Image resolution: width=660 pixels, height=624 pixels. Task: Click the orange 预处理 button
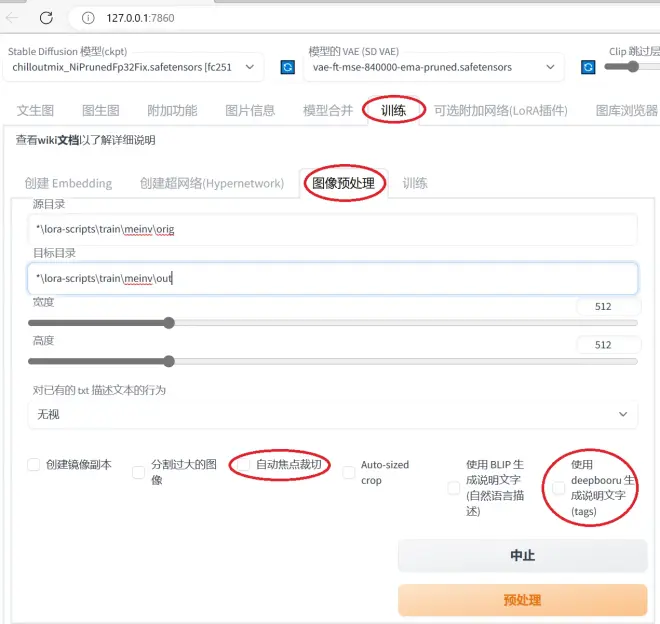coord(522,600)
